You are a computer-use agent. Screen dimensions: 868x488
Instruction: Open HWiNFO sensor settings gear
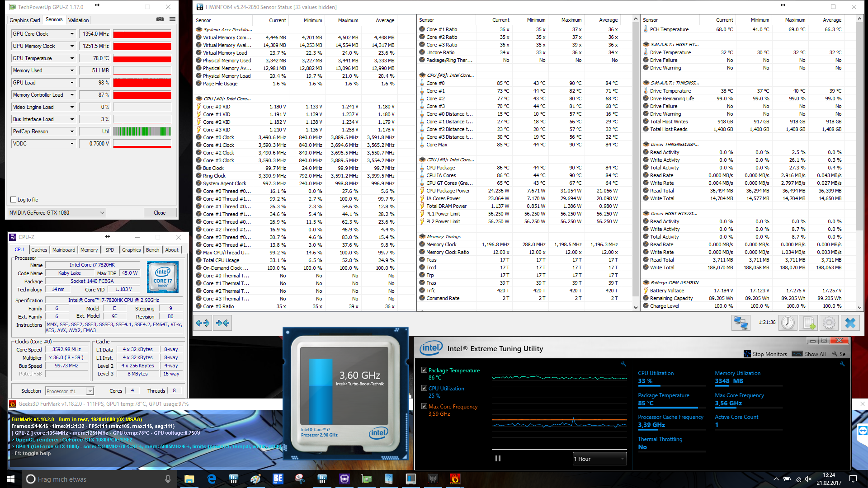(x=829, y=323)
